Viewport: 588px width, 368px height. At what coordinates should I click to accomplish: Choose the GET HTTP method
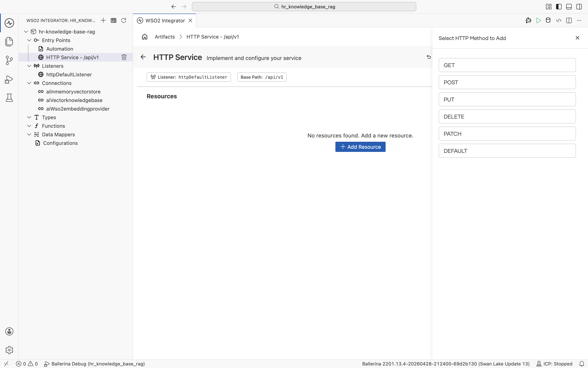coord(507,65)
